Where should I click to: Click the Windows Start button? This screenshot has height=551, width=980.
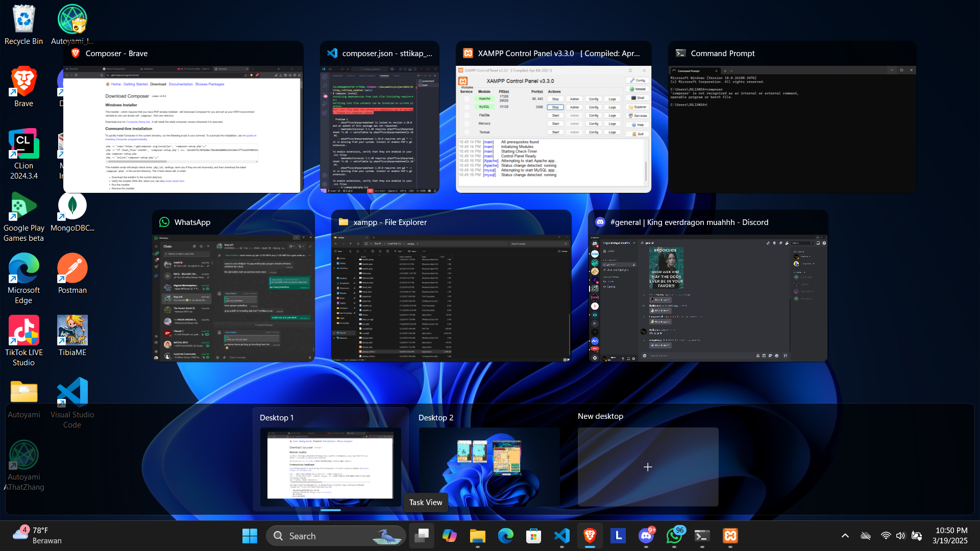[250, 536]
